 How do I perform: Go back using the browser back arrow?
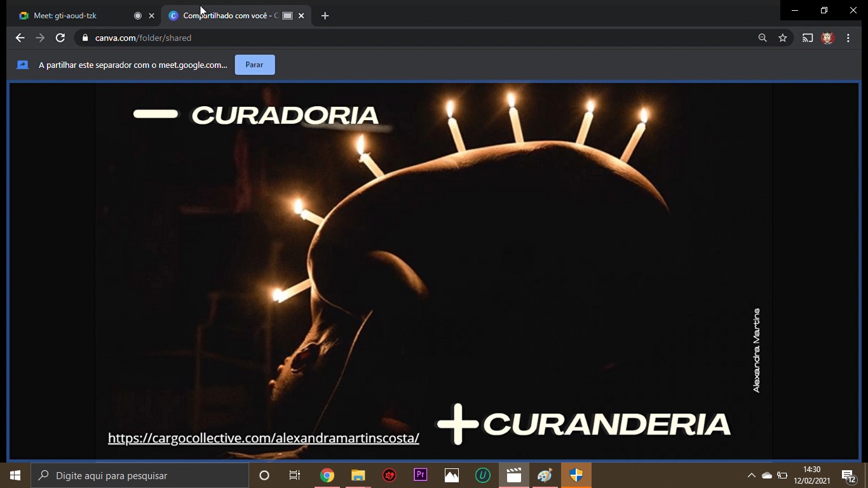20,38
